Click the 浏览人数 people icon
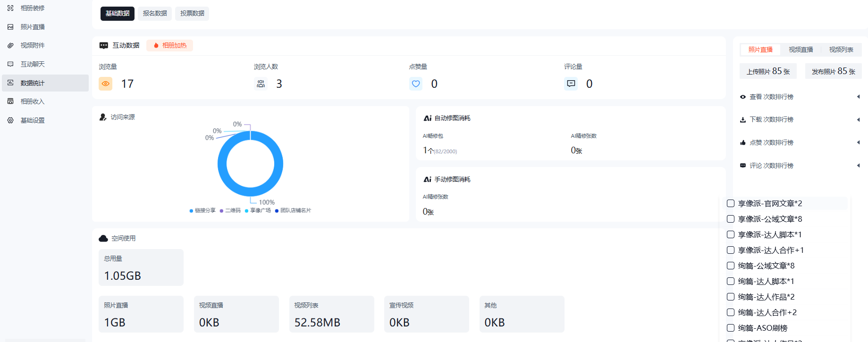Image resolution: width=868 pixels, height=342 pixels. (261, 83)
